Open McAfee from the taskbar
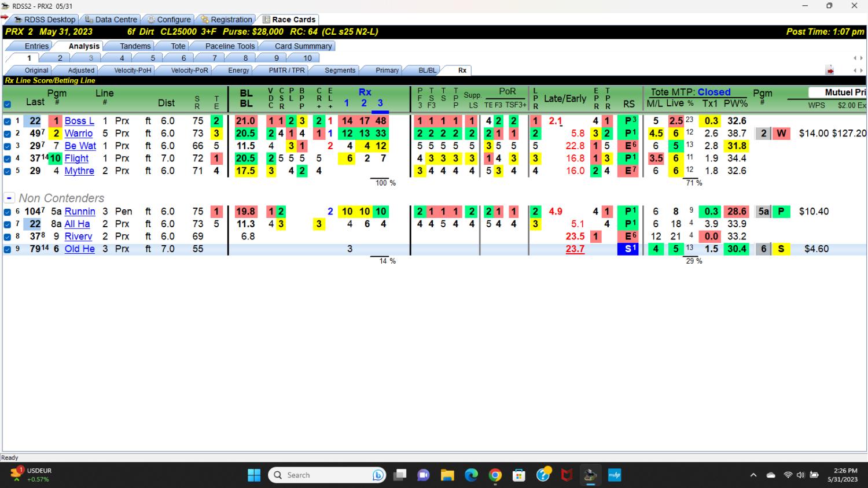The image size is (868, 488). (567, 475)
